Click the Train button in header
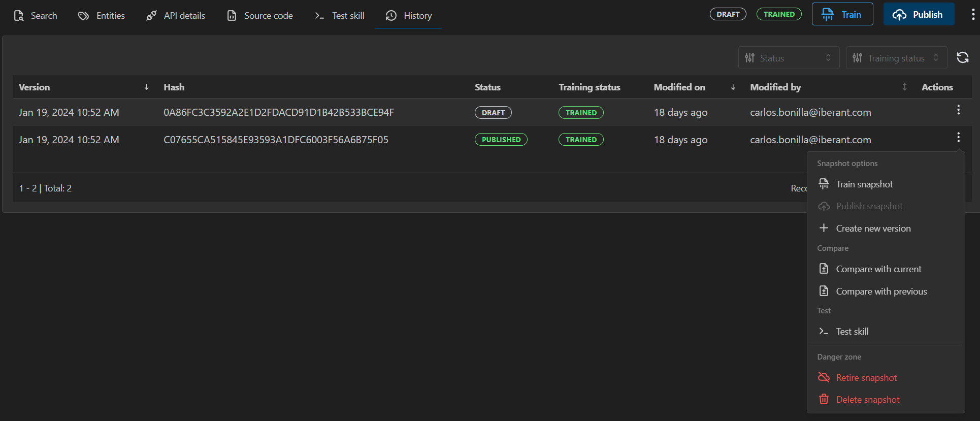Screen dimensions: 980x421 click(842, 14)
